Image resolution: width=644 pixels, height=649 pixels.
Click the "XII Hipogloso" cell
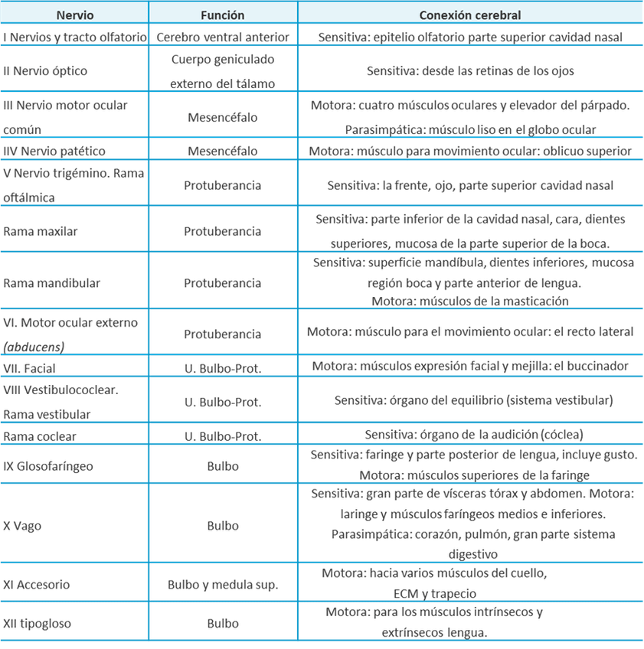[38, 623]
